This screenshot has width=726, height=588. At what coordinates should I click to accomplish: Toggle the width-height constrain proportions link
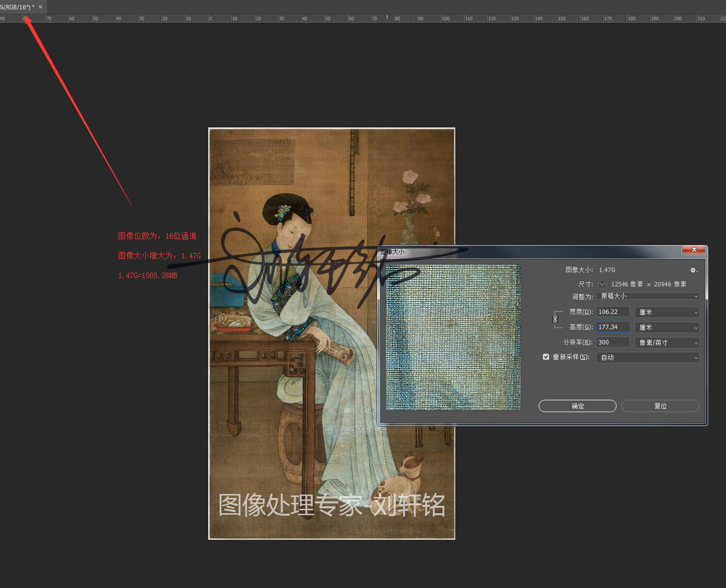(x=555, y=319)
